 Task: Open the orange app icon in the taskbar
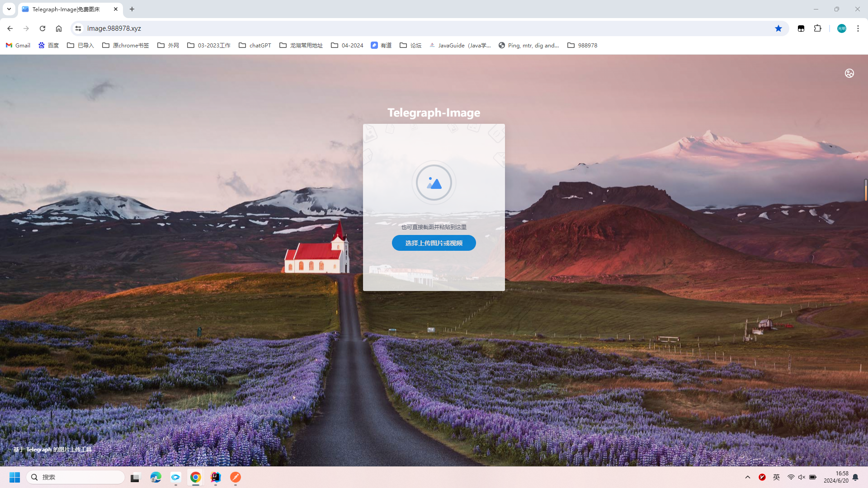coord(235,477)
